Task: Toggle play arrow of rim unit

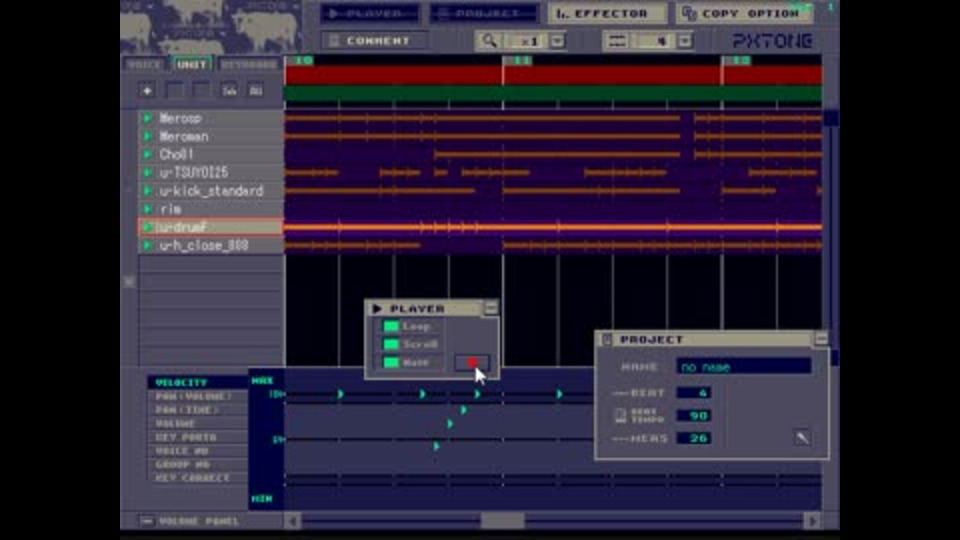Action: [148, 209]
